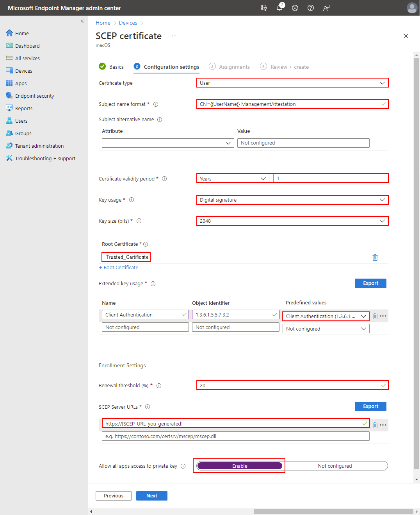
Task: Delete the Trusted_Certificate root certificate
Action: 375,257
